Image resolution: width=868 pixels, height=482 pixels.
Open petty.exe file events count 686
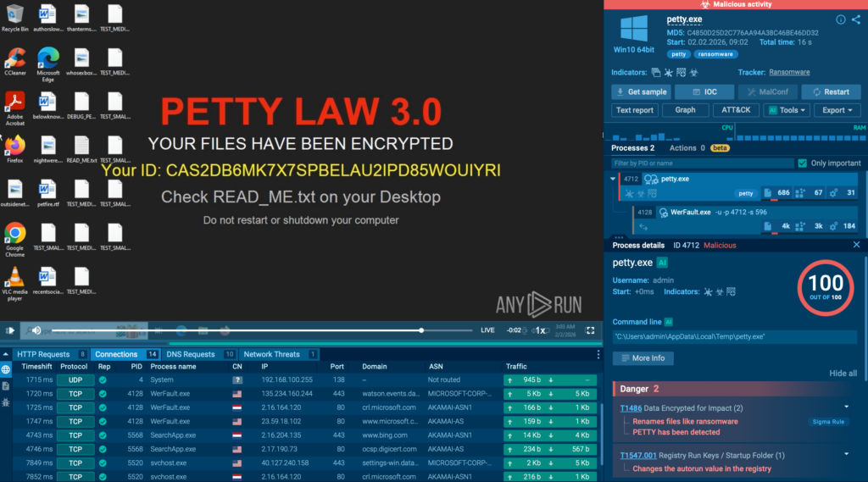(777, 193)
